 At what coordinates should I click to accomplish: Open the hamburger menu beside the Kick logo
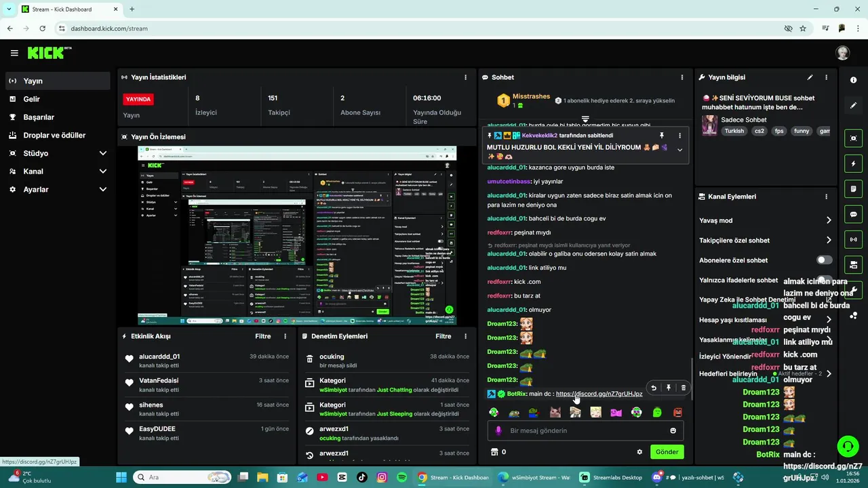(x=14, y=53)
